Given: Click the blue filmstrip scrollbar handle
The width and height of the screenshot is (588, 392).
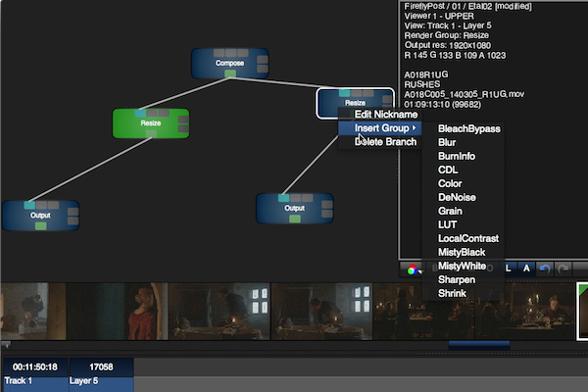Looking at the screenshot, I should [479, 345].
